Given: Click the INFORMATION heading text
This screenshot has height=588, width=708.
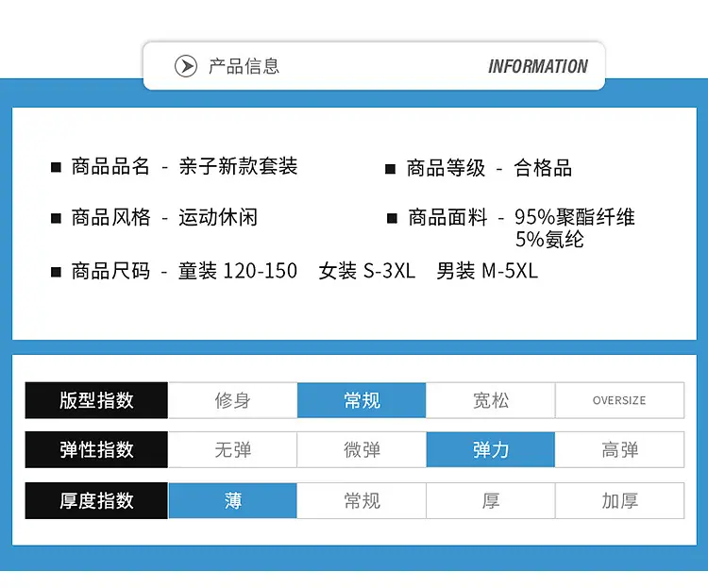Looking at the screenshot, I should pyautogui.click(x=538, y=66).
